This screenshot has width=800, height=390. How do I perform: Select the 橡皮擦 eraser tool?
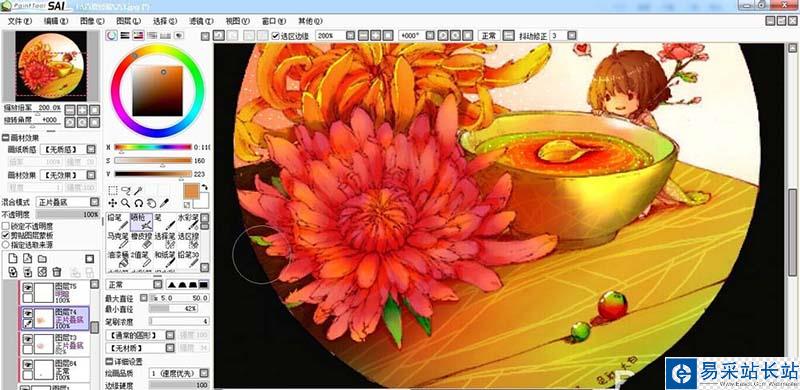[x=141, y=241]
